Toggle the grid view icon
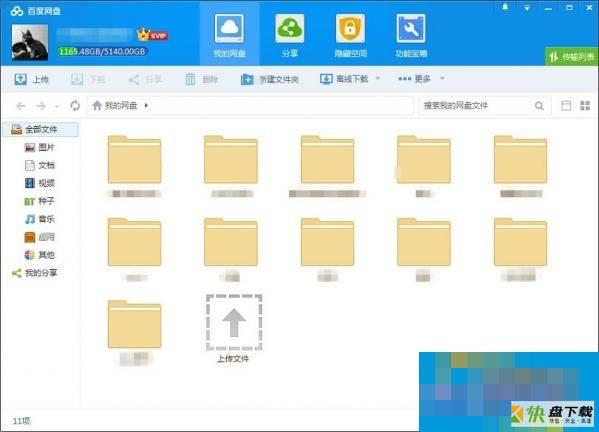 click(x=585, y=105)
